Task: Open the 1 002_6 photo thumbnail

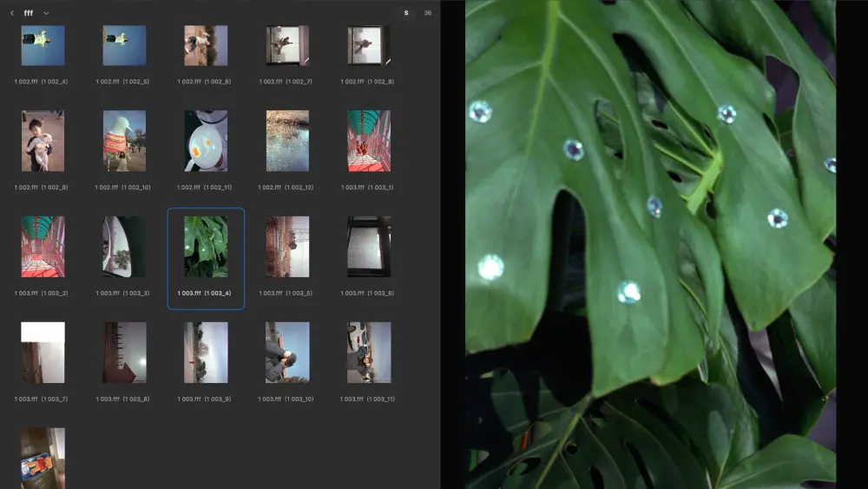Action: 206,45
